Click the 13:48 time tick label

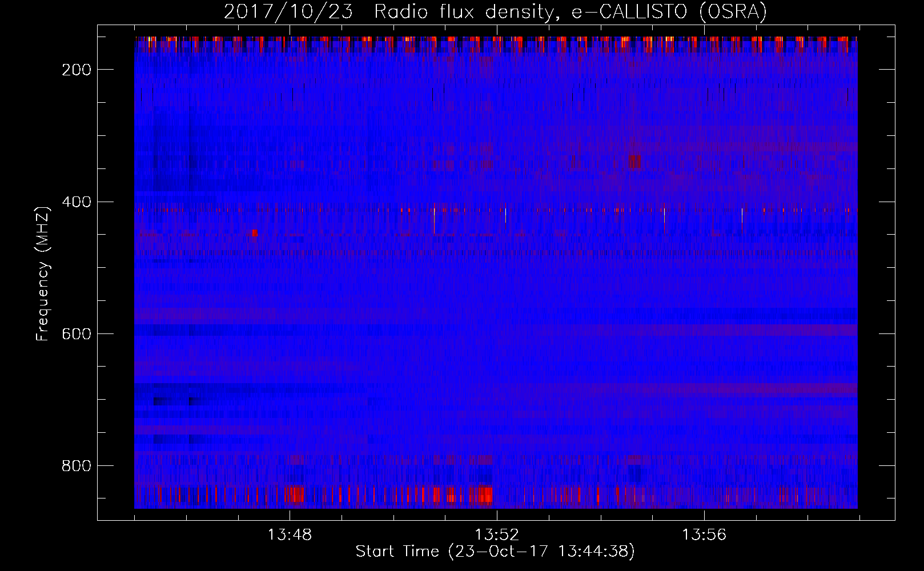290,535
